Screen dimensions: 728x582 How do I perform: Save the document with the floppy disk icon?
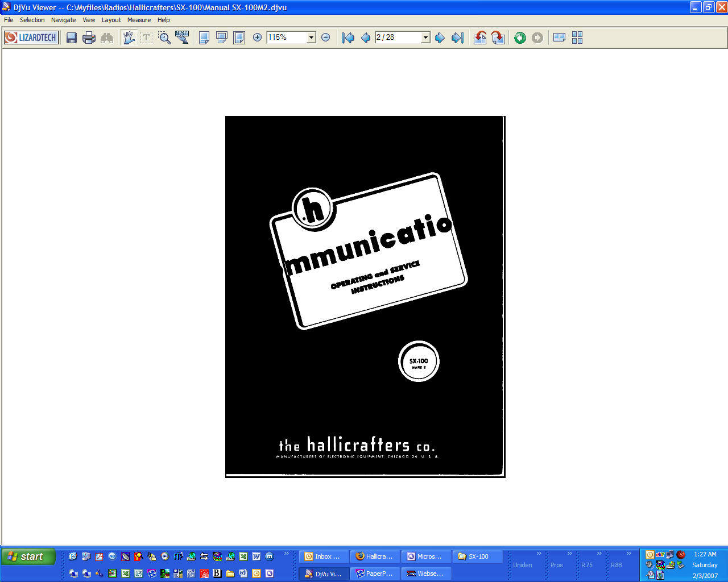72,38
